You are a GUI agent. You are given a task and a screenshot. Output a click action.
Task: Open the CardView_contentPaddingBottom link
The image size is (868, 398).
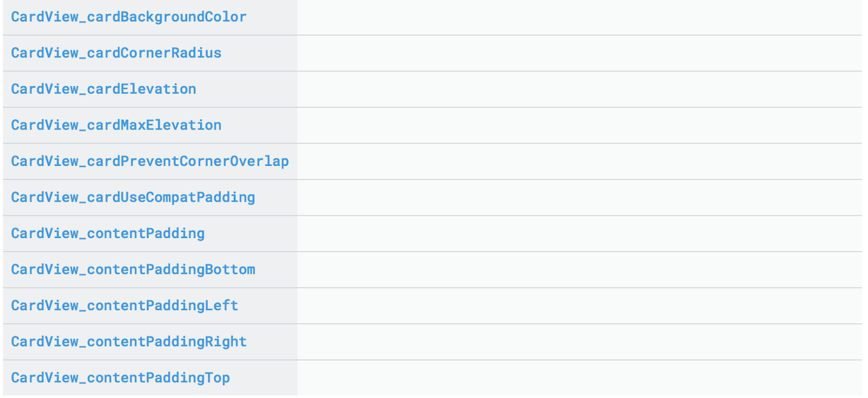click(133, 269)
